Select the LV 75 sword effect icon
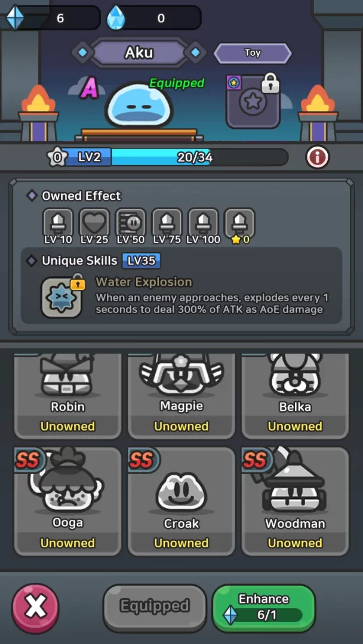Viewport: 363px width, 644px height. (x=167, y=222)
